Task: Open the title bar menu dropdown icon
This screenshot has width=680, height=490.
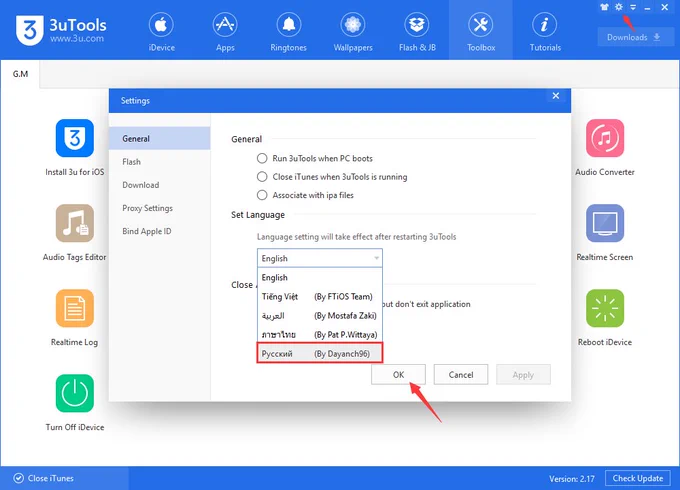Action: coord(633,7)
